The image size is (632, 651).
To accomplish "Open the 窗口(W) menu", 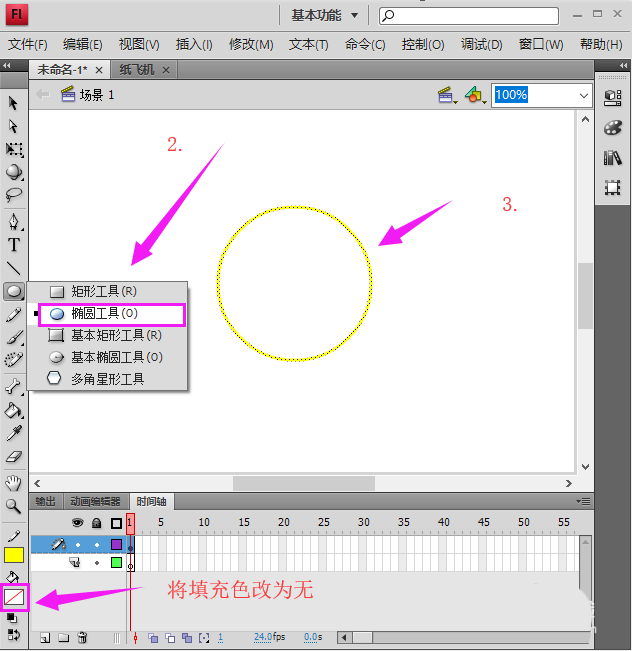I will 541,44.
